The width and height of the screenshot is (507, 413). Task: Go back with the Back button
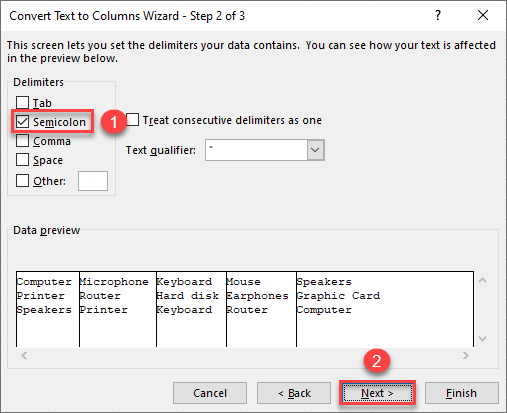click(x=294, y=393)
